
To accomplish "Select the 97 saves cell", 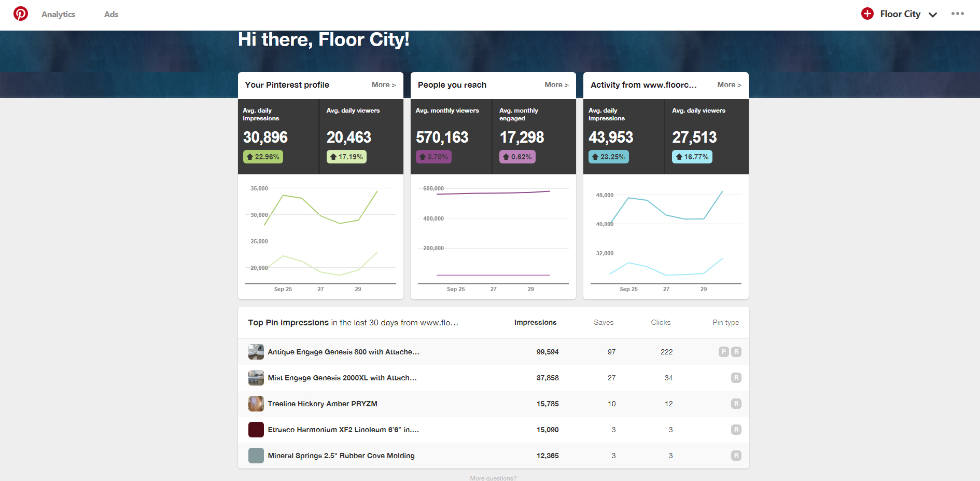I will (612, 352).
